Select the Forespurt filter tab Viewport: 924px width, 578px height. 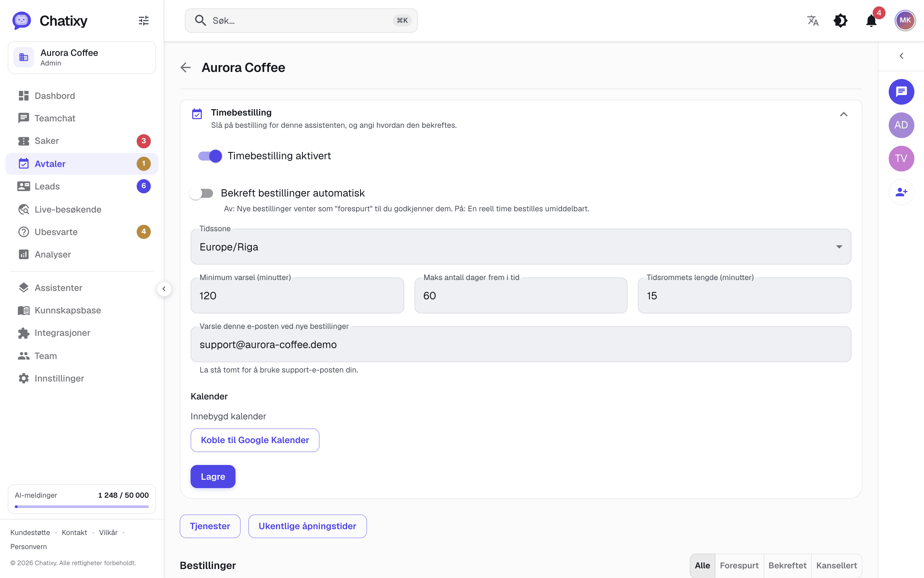click(739, 565)
